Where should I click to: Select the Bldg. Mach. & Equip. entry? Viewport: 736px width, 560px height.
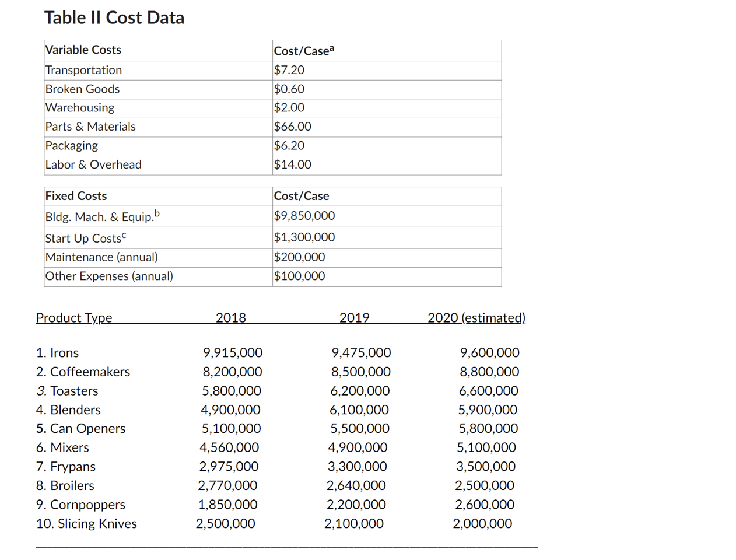(100, 215)
